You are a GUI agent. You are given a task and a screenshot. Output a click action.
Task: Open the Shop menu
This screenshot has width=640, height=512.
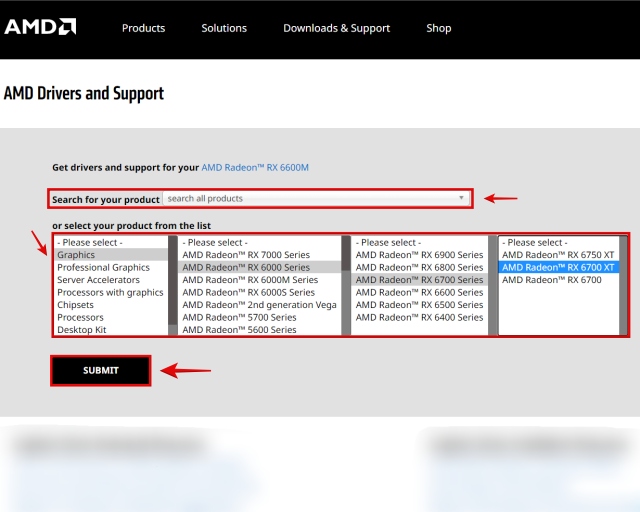click(439, 28)
